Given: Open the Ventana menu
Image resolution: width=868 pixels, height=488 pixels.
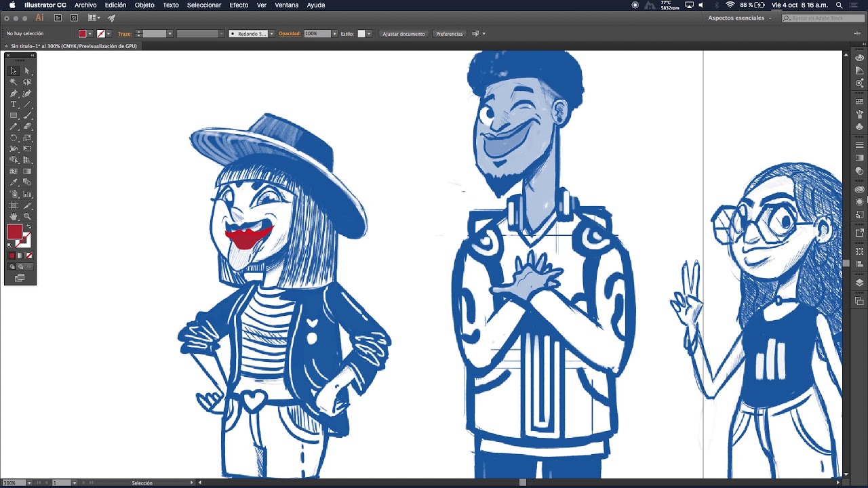Looking at the screenshot, I should (x=287, y=5).
